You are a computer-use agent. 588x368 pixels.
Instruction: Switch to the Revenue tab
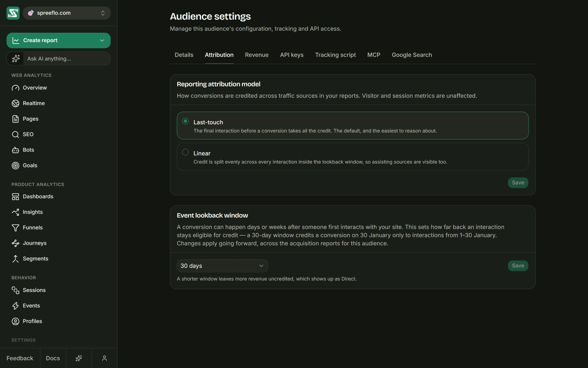[257, 55]
